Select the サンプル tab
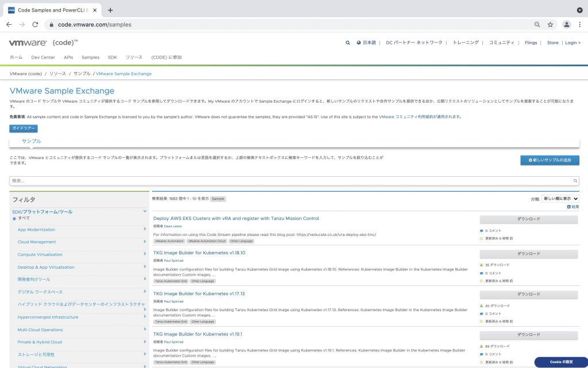 [x=31, y=141]
